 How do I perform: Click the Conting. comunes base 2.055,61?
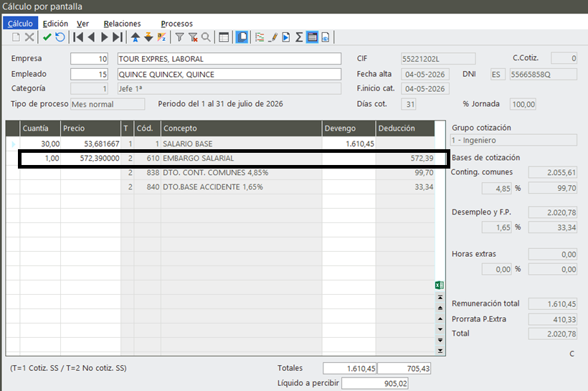pos(552,172)
